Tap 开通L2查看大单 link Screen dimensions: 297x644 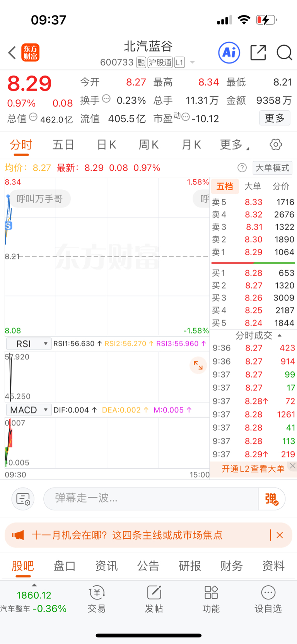(253, 469)
